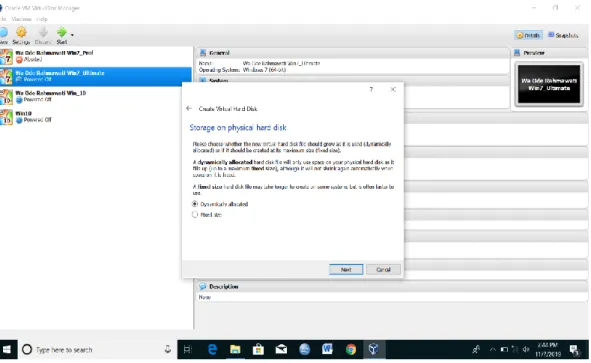Viewport: 591px width, 363px height.
Task: Open File Explorer from the taskbar
Action: point(235,350)
